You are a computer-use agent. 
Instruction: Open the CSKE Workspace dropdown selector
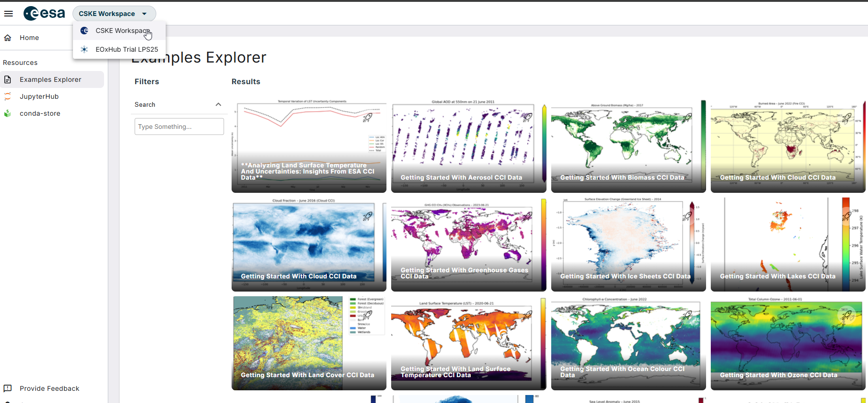tap(114, 14)
